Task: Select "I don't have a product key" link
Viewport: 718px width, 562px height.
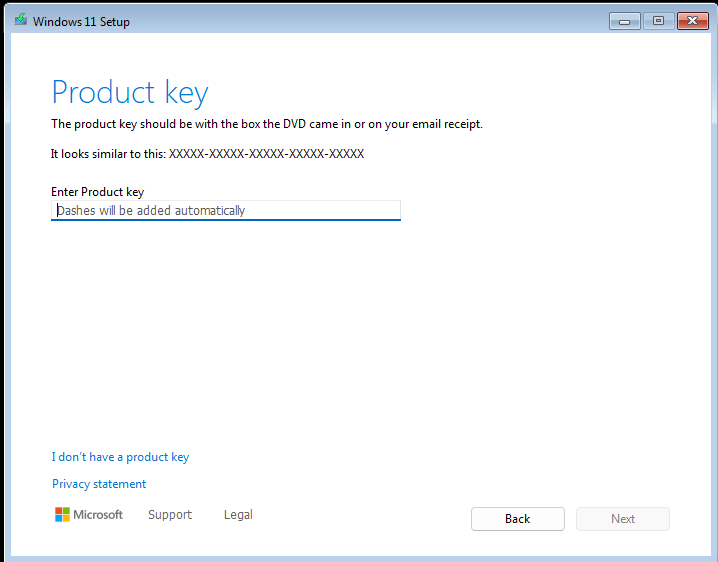Action: 120,457
